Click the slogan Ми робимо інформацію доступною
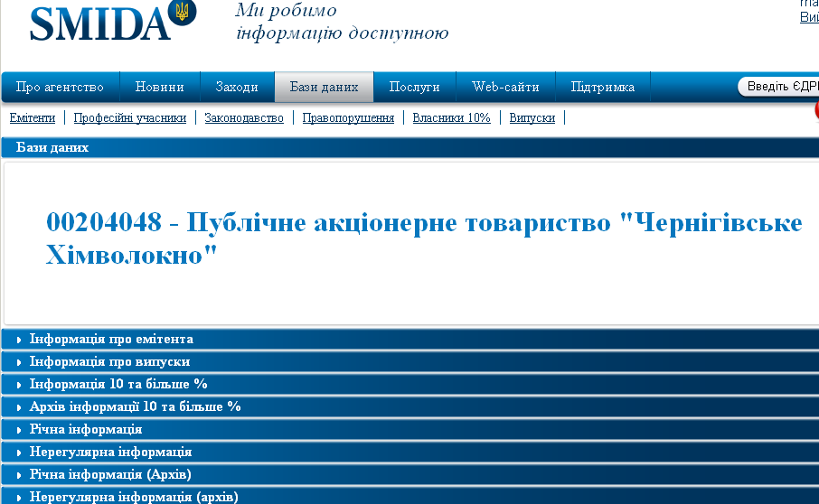 (x=342, y=21)
